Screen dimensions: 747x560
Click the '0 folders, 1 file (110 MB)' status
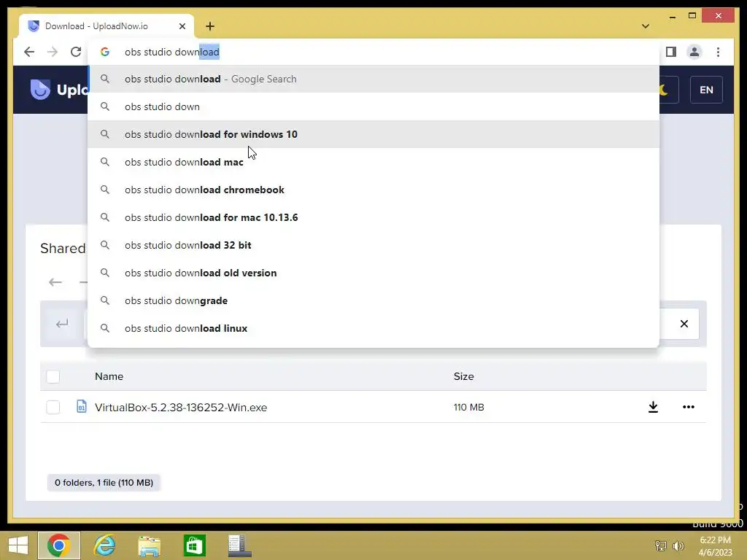pyautogui.click(x=104, y=483)
